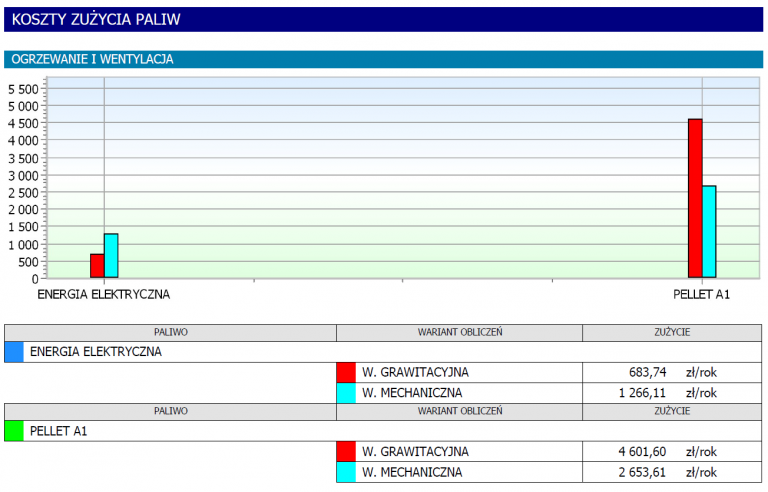768x492 pixels.
Task: Click the 1 000 y-axis label
Action: pos(23,245)
